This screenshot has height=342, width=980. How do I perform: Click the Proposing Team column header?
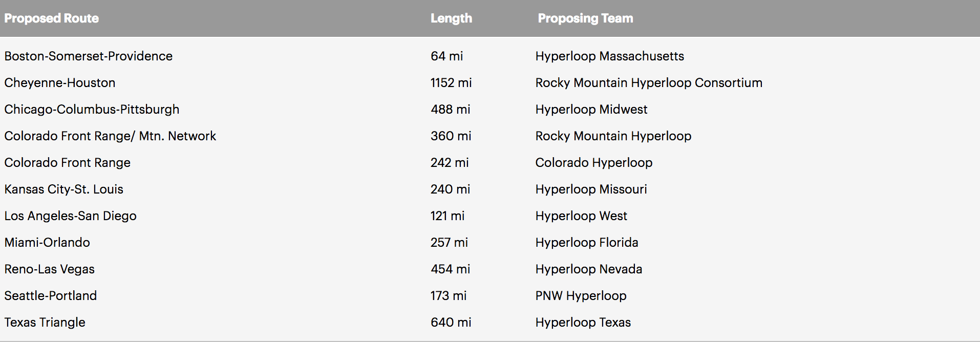point(585,18)
